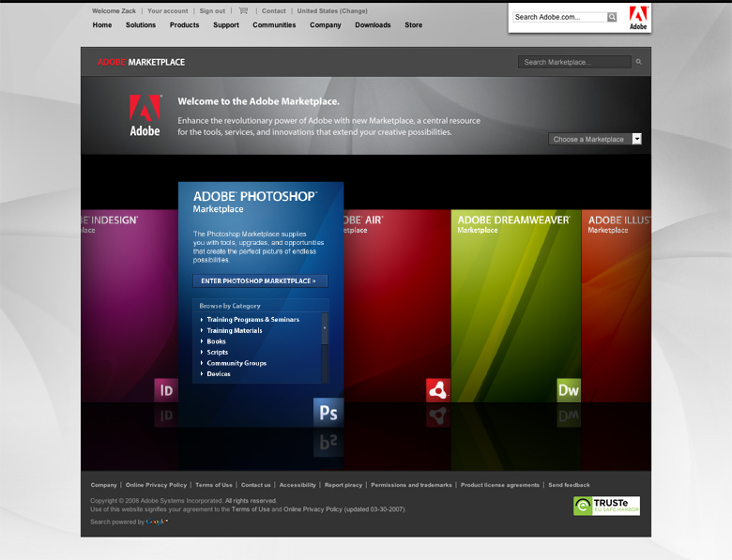Click the Google logo in footer

point(157,522)
